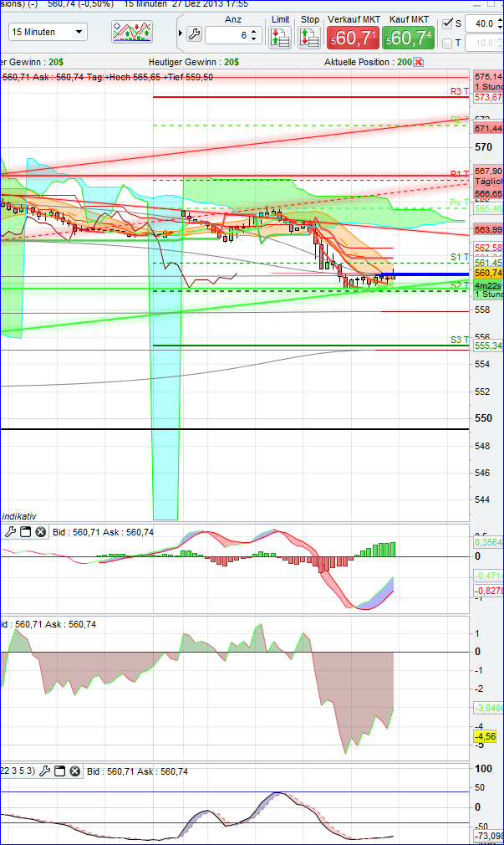Click the 0,3564 MACD value tag
The width and height of the screenshot is (504, 845).
coord(488,542)
